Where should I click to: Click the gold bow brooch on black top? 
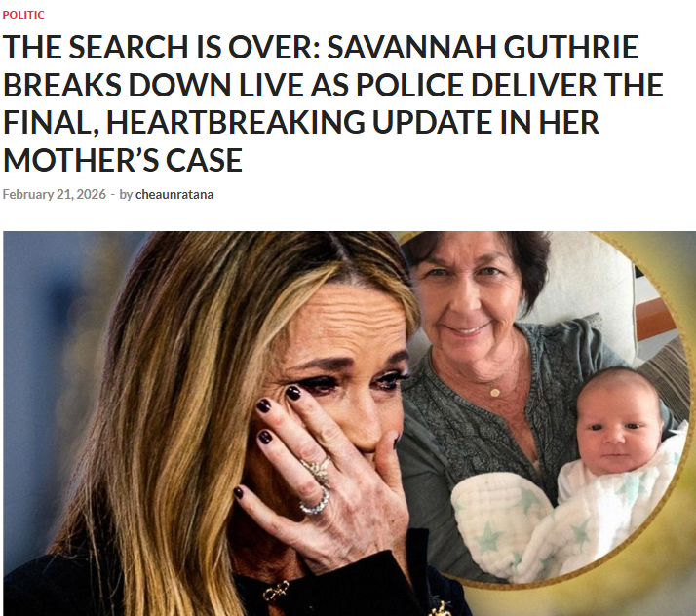[x=276, y=592]
